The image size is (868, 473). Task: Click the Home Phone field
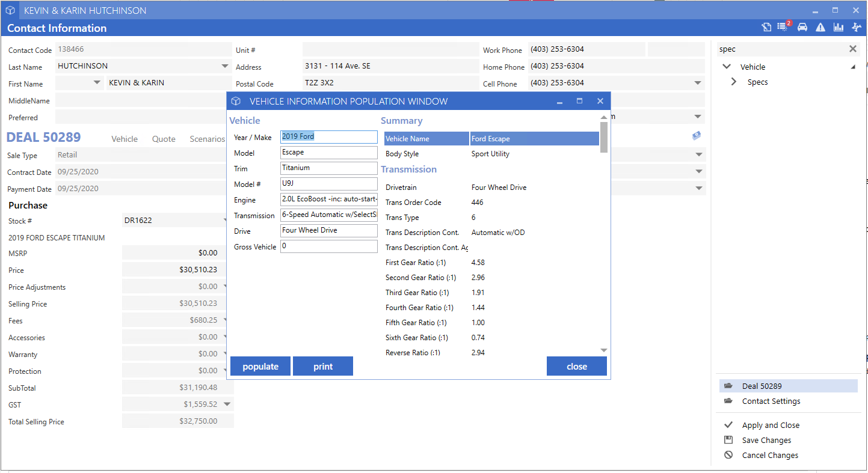[x=616, y=66]
